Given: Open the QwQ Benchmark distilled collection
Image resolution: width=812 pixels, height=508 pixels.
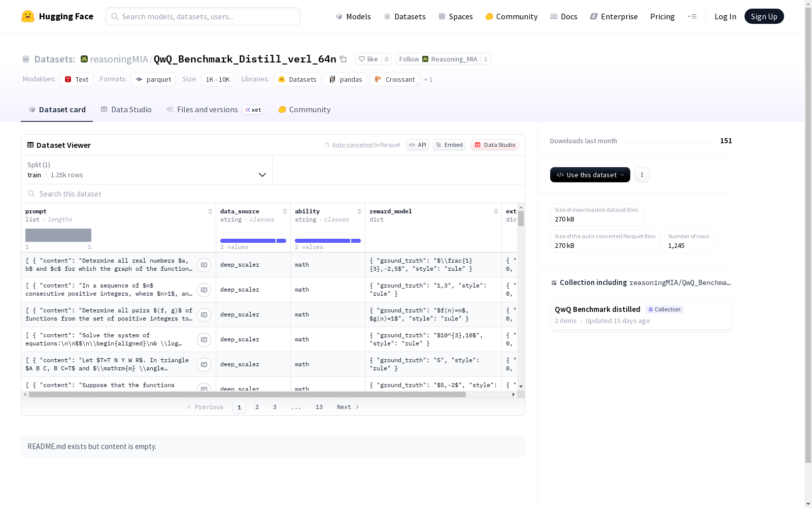Looking at the screenshot, I should click(x=641, y=314).
